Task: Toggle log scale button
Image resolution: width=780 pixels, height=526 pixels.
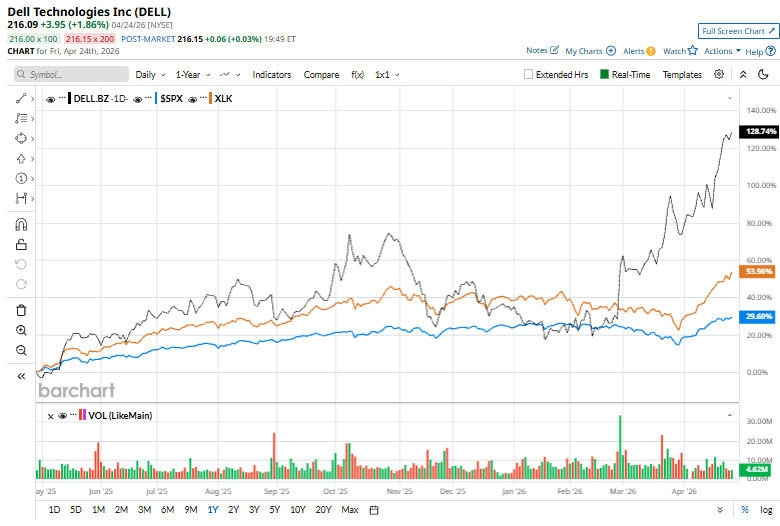Action: click(x=766, y=510)
